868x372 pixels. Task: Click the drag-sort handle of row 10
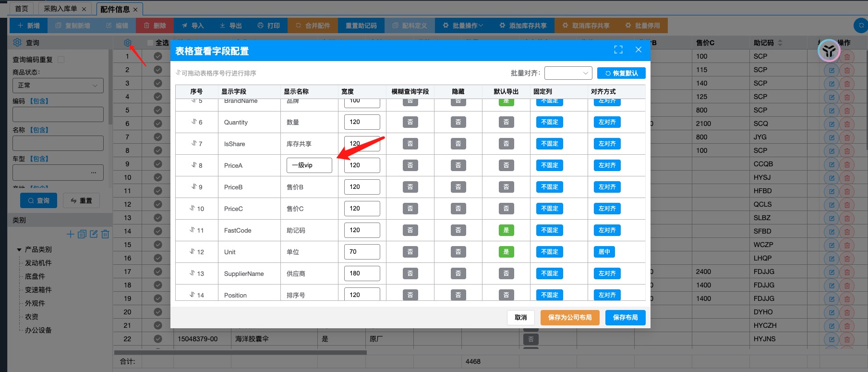point(192,208)
